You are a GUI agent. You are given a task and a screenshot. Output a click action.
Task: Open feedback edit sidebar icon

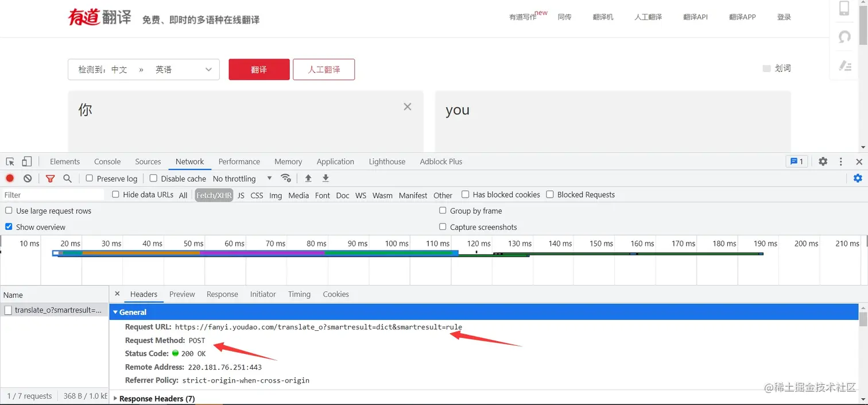[844, 65]
